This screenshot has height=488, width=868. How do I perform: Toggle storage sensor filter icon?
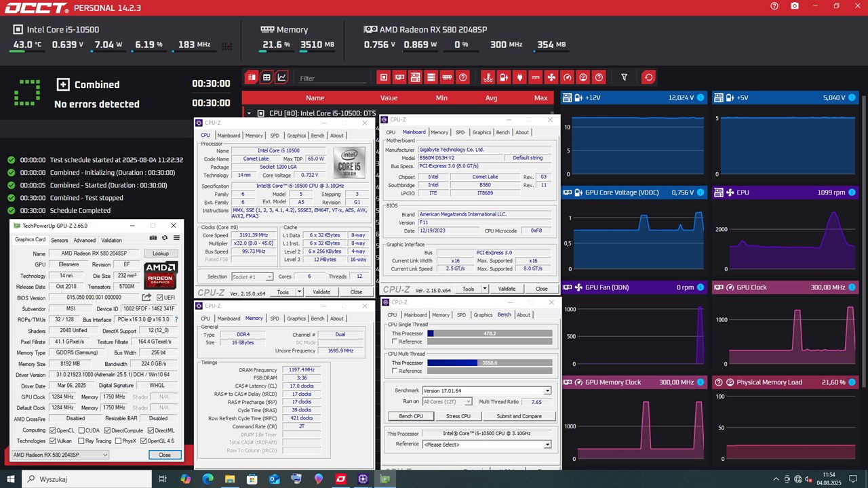click(431, 77)
